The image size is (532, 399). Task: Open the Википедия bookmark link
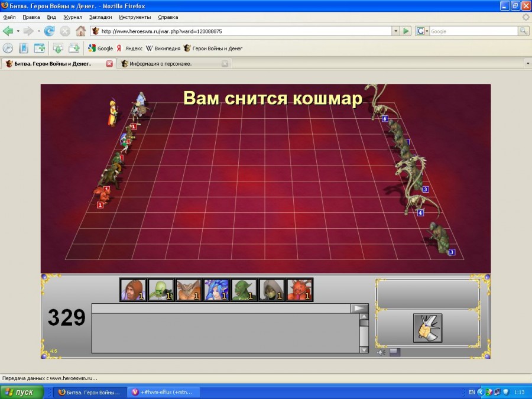[x=163, y=48]
